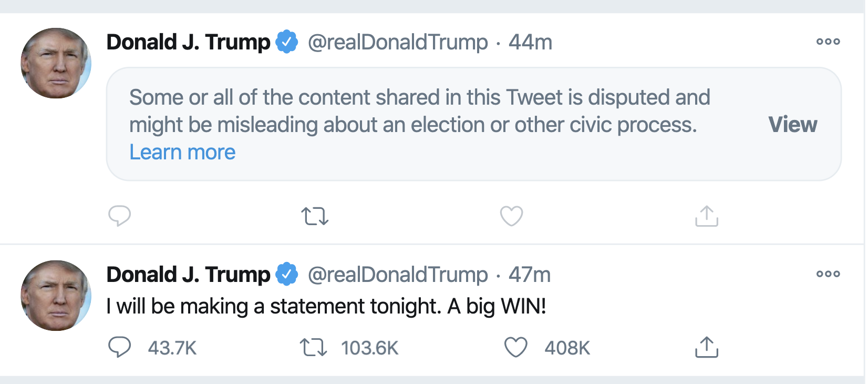Open more options on the 44m tweet
Image resolution: width=868 pixels, height=384 pixels.
click(x=828, y=42)
